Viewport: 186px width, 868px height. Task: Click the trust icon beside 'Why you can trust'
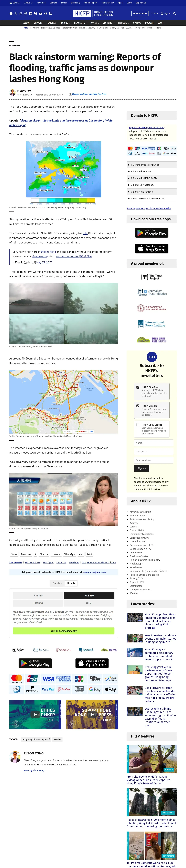tap(70, 94)
